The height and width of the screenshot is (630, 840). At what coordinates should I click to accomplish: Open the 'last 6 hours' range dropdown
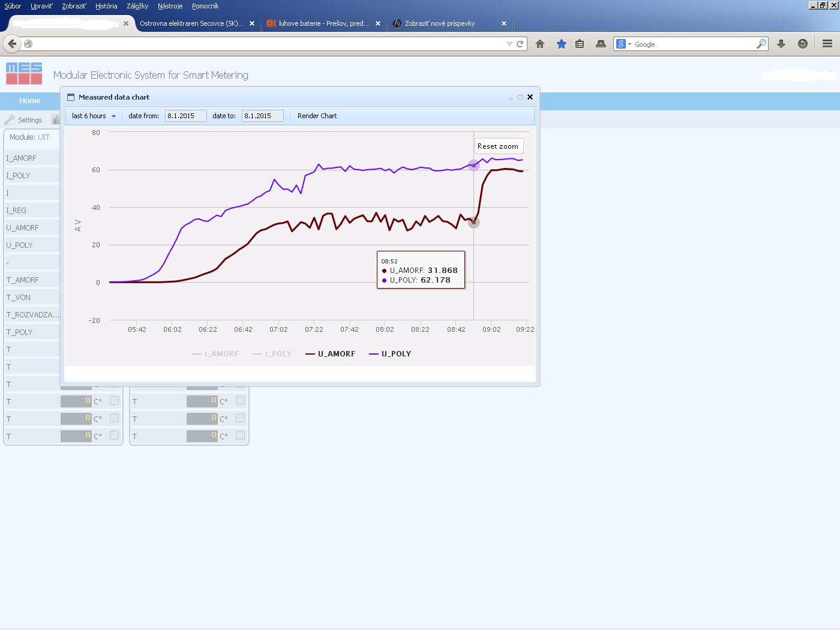[94, 116]
